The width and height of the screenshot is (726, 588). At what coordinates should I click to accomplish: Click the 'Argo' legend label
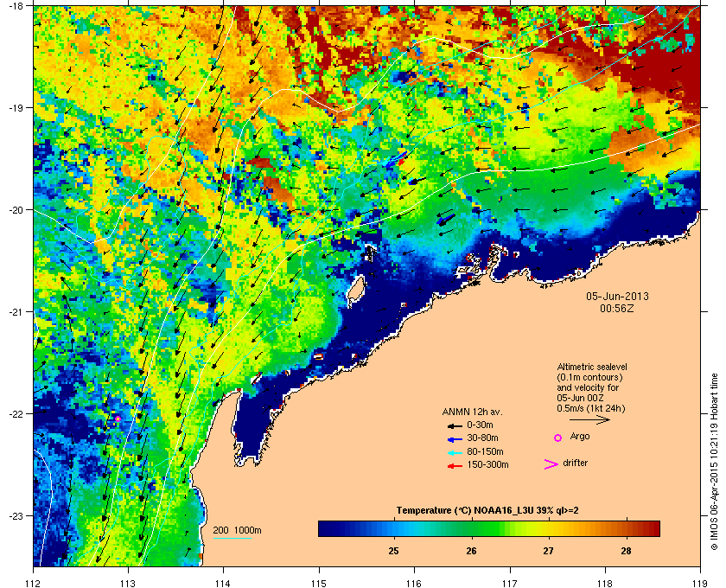(x=580, y=437)
